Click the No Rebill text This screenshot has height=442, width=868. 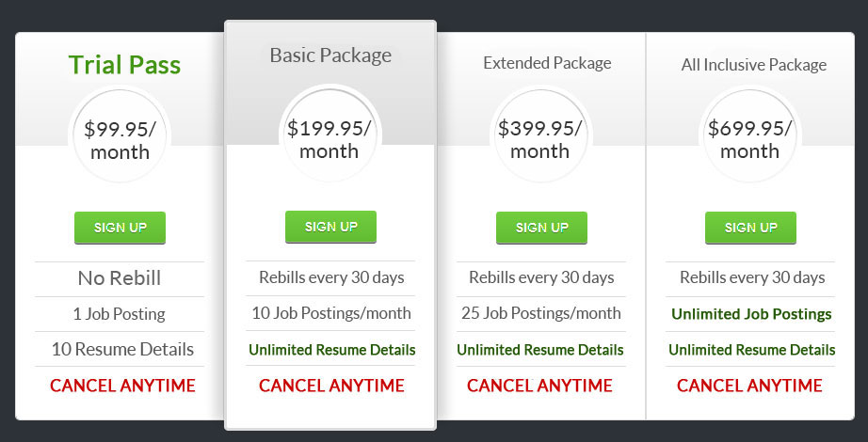tap(120, 278)
